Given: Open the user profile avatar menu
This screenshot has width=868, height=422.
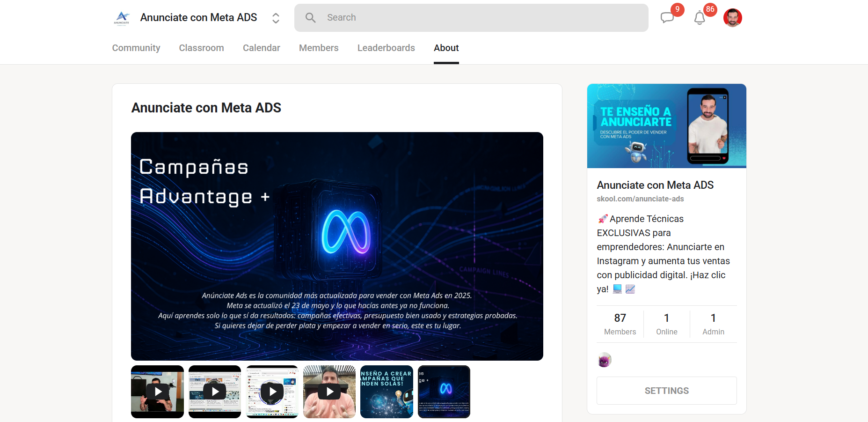Looking at the screenshot, I should coord(732,18).
